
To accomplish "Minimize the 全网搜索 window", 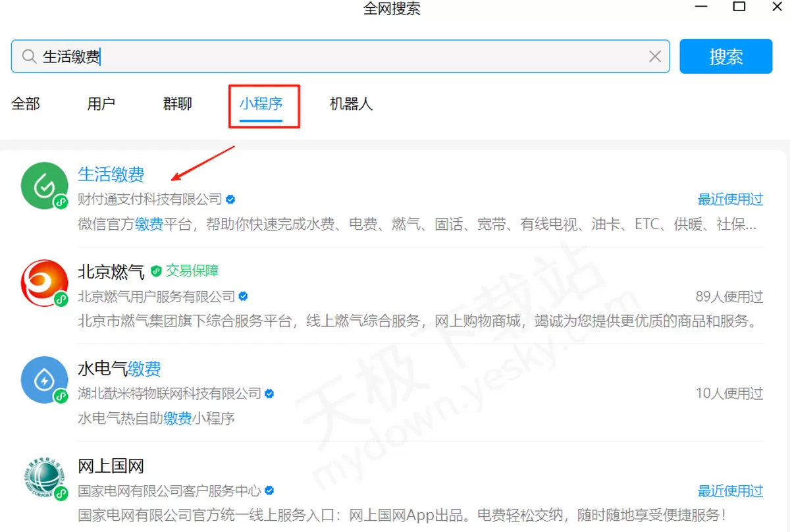I will point(702,6).
